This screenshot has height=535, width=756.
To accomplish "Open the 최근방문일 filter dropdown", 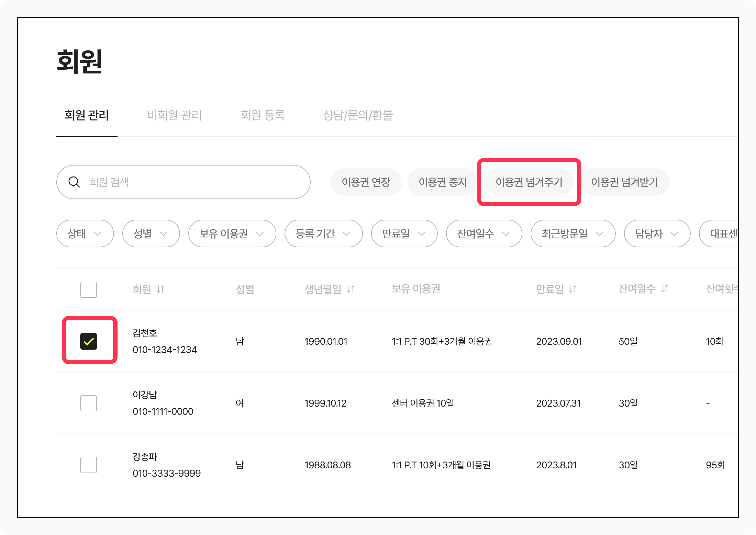I will 573,234.
